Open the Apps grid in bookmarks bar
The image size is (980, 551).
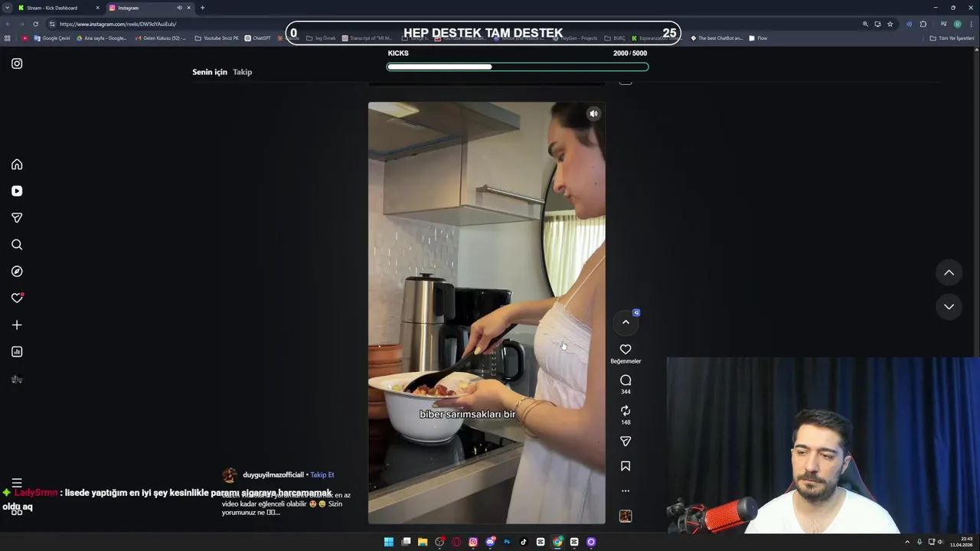(x=8, y=38)
